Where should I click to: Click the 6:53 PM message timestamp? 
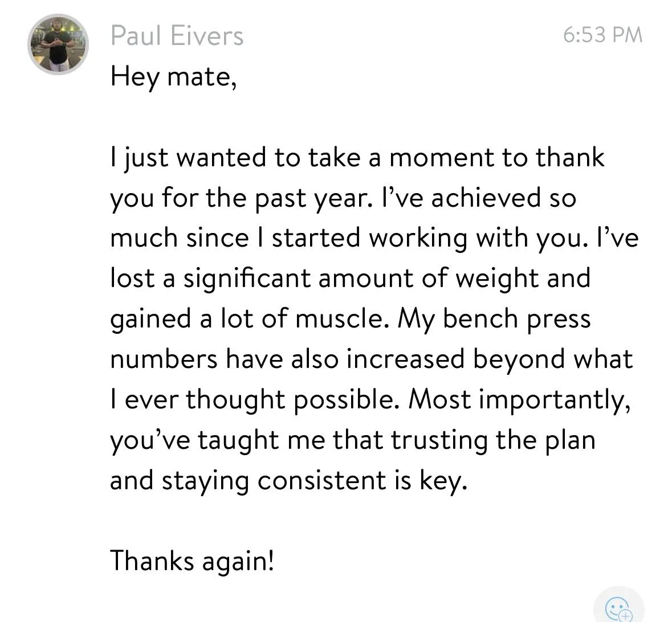(x=602, y=35)
